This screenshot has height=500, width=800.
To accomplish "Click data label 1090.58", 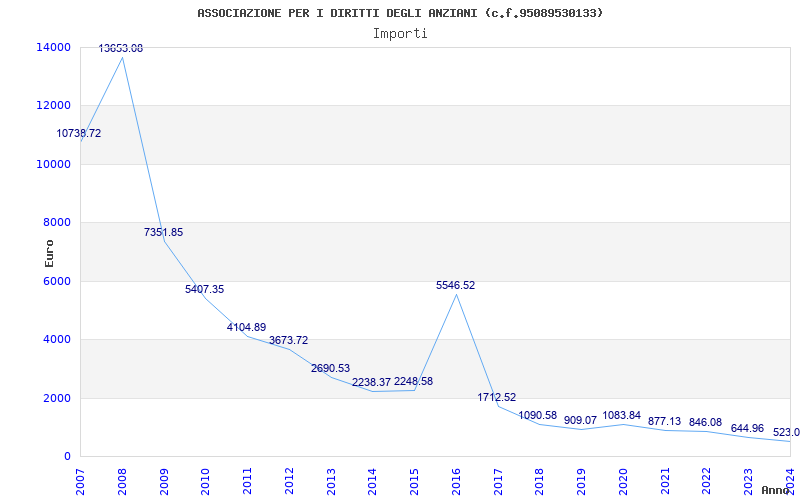I will [x=538, y=416].
